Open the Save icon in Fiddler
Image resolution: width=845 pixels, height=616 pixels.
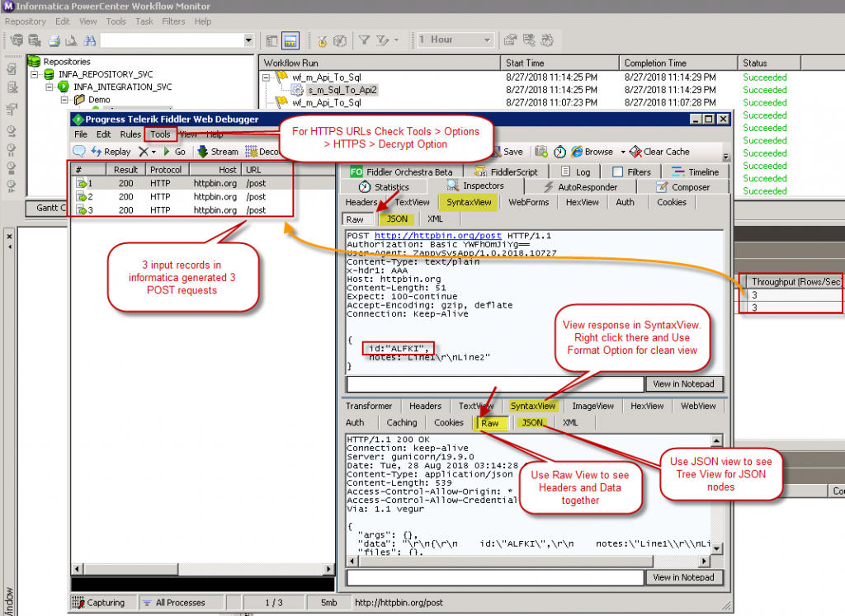[509, 152]
